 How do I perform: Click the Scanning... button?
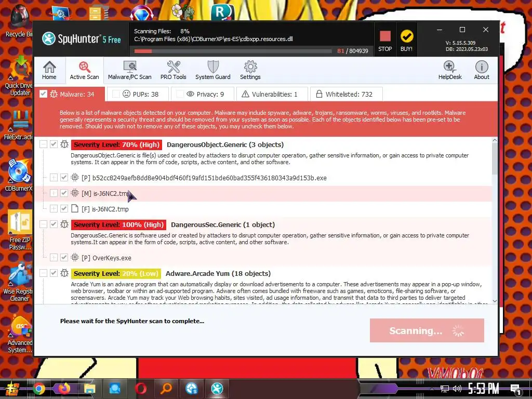[427, 330]
